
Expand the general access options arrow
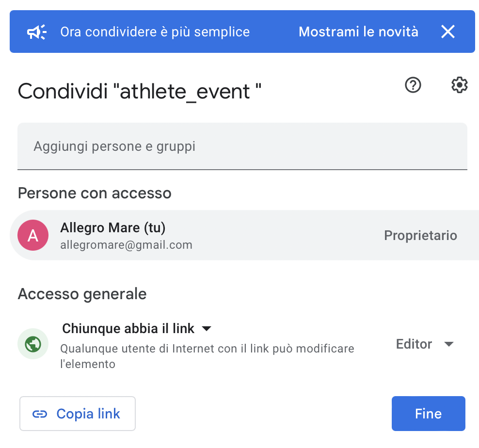tap(206, 328)
